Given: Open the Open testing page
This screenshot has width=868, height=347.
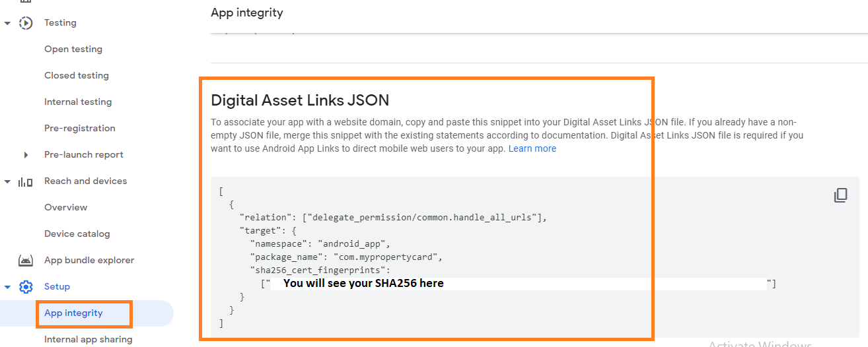Looking at the screenshot, I should tap(73, 49).
